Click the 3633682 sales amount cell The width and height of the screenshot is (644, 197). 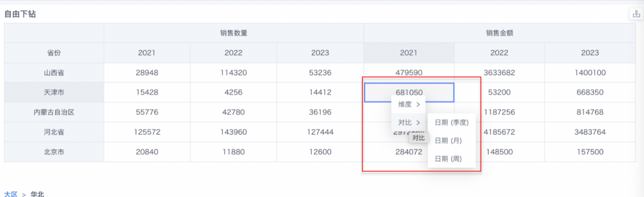(x=499, y=73)
